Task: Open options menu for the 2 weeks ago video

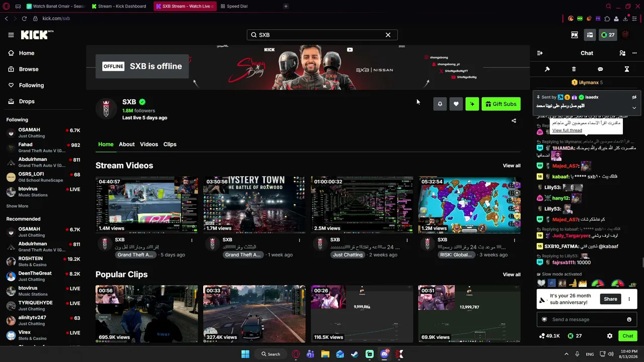Action: click(407, 240)
